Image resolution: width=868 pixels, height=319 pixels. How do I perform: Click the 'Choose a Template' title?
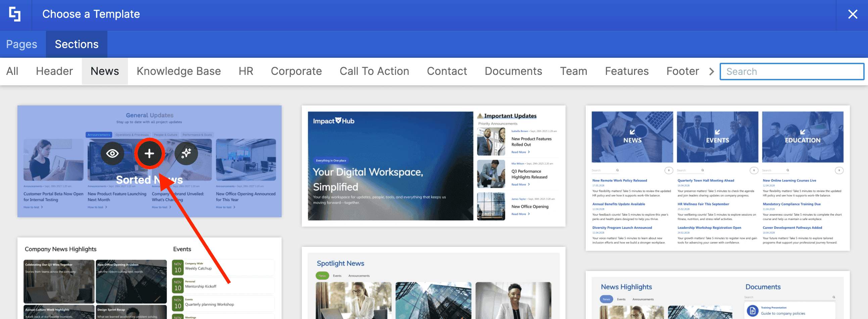click(x=91, y=14)
